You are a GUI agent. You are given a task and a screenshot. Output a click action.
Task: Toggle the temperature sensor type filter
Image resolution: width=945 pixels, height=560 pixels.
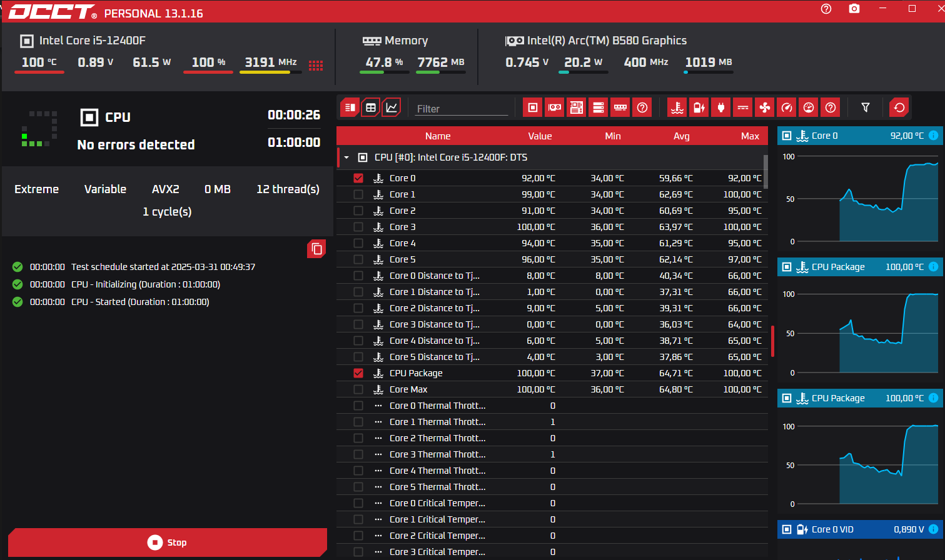pos(677,107)
